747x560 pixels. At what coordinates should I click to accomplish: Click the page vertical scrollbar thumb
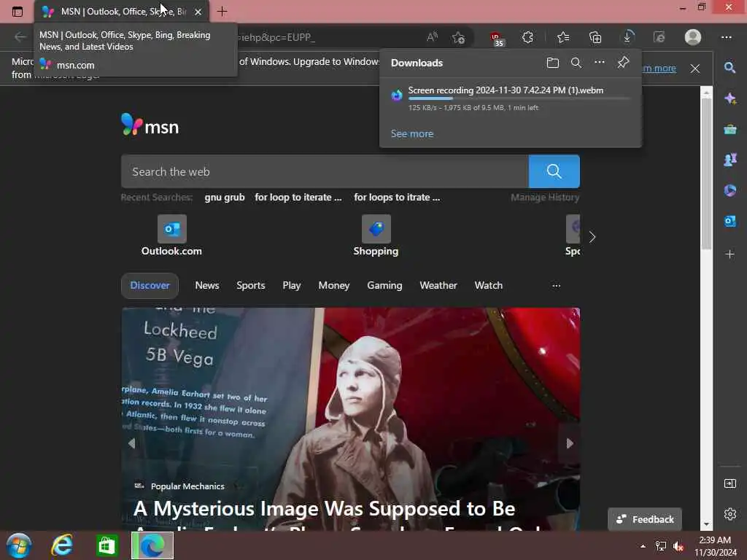click(706, 174)
